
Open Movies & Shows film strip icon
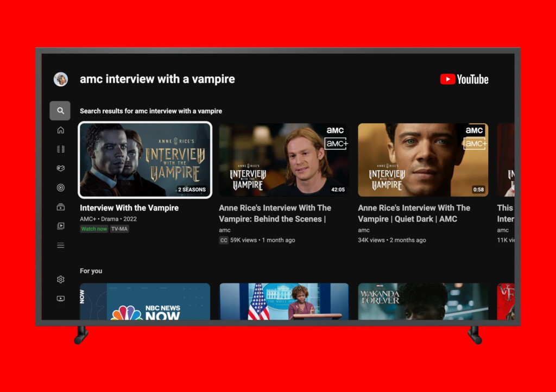click(x=61, y=149)
